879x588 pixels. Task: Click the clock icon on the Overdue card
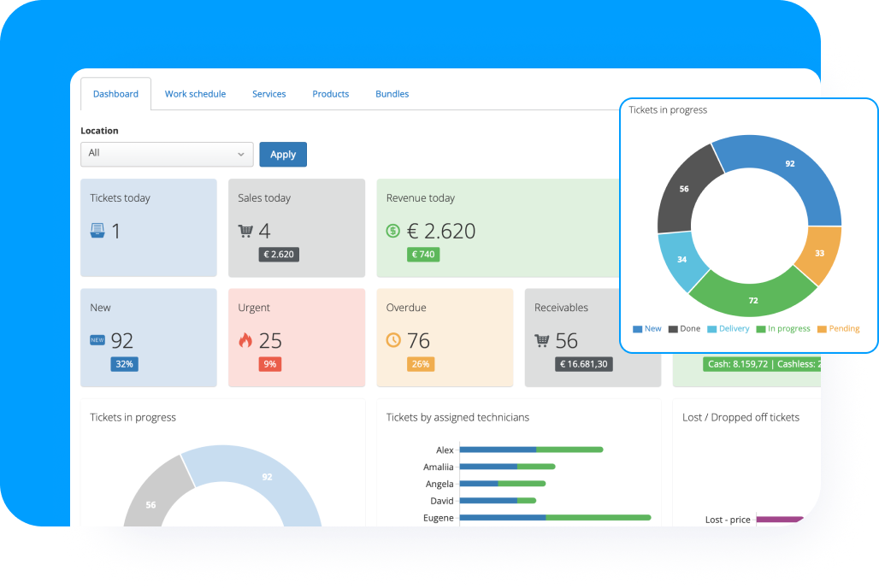pyautogui.click(x=394, y=339)
